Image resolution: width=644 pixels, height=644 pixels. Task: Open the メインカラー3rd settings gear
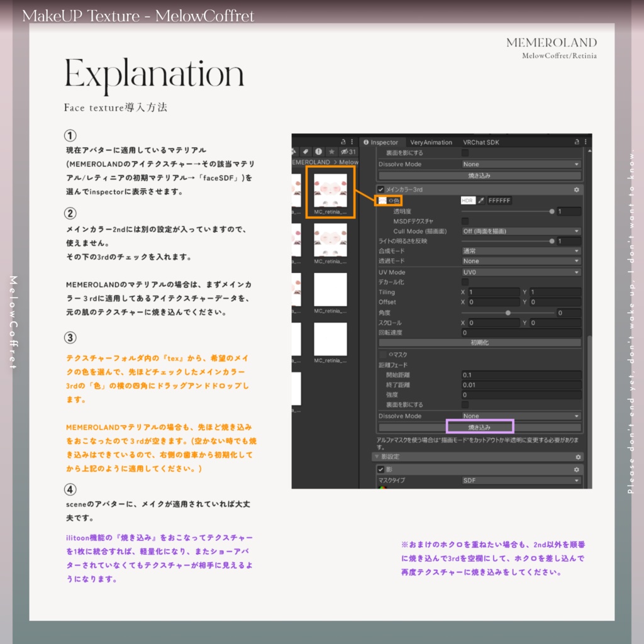(575, 190)
